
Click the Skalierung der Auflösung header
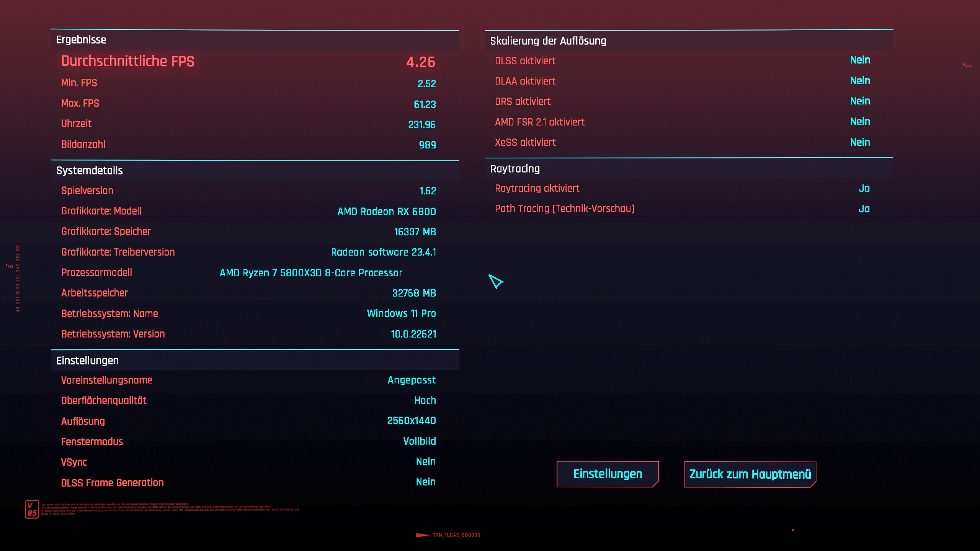[548, 41]
